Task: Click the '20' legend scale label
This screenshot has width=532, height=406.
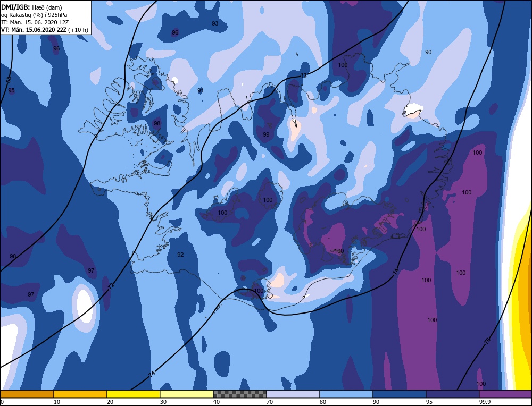Action: coord(110,402)
